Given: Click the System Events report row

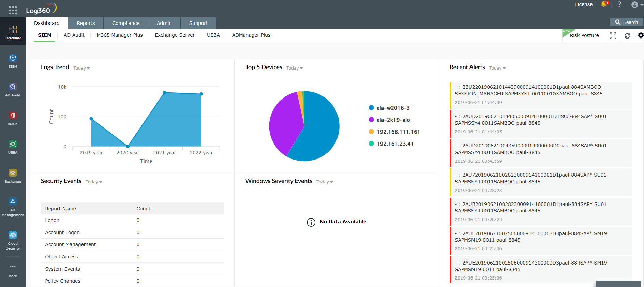Looking at the screenshot, I should 132,269.
